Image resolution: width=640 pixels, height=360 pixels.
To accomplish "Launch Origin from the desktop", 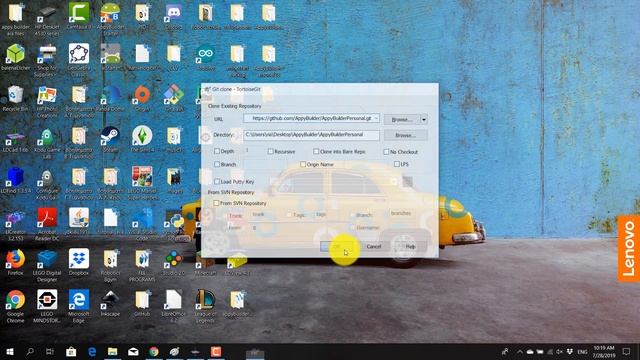I will tap(142, 98).
